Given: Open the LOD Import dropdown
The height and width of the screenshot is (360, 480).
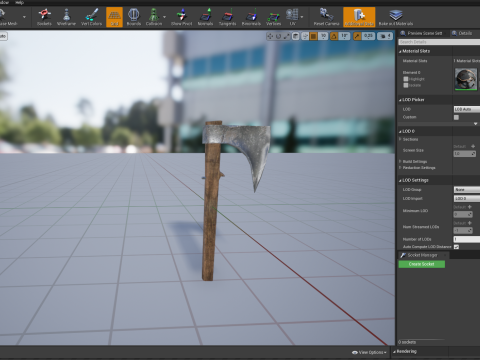Looking at the screenshot, I should click(x=467, y=198).
